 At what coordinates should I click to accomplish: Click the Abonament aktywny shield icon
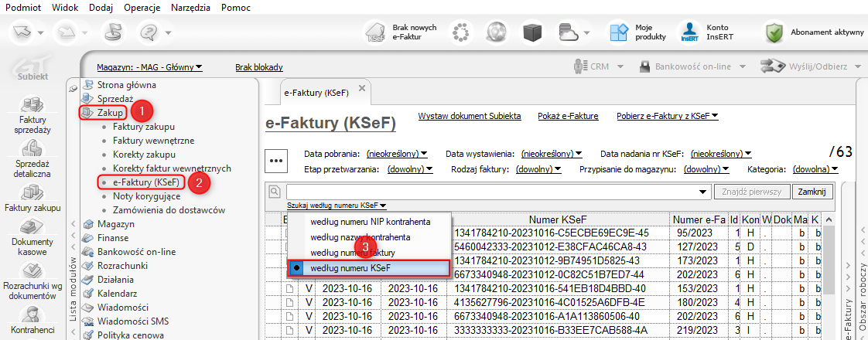774,32
